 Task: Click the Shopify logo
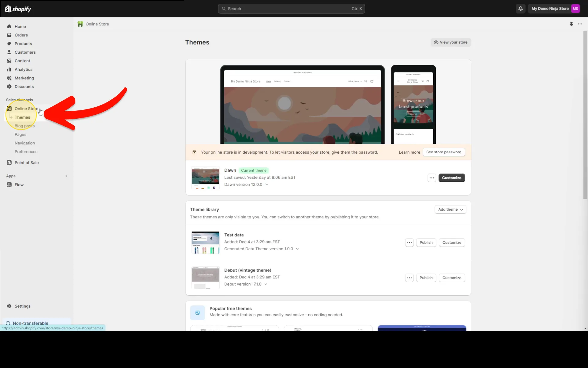(x=18, y=9)
